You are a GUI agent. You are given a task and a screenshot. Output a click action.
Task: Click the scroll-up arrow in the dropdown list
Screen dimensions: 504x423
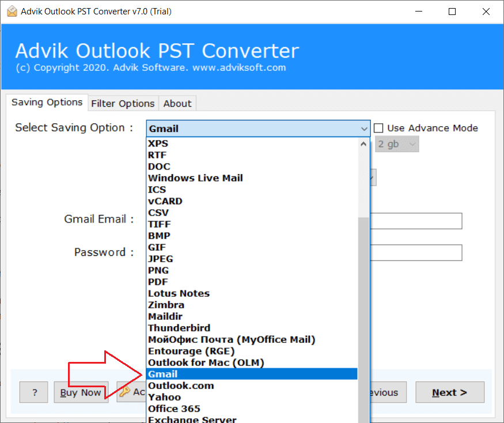363,144
